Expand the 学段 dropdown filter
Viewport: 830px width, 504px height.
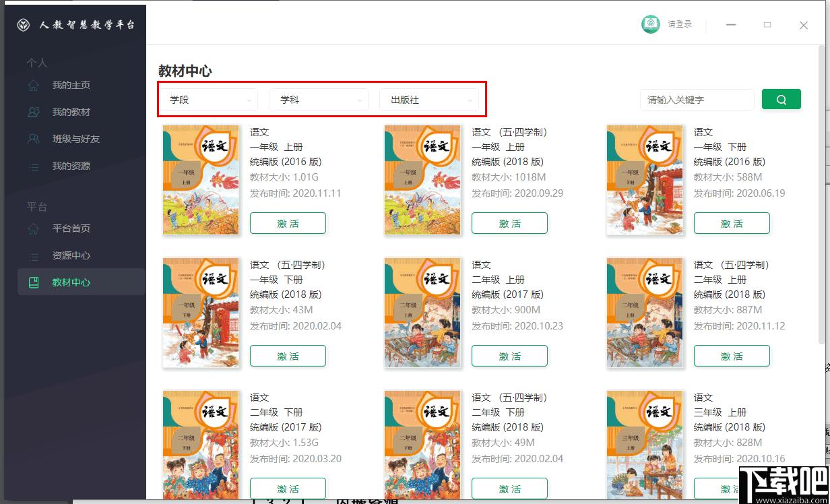tap(209, 100)
